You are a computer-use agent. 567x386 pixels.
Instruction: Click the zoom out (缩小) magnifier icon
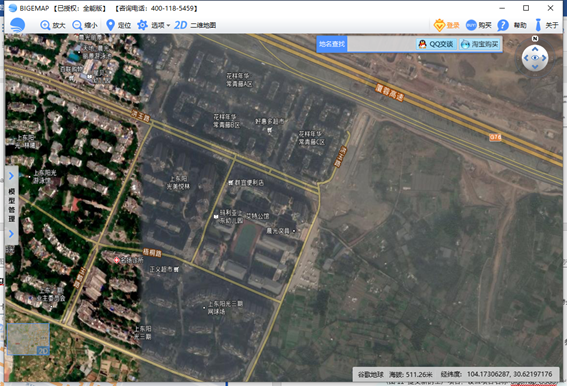point(77,25)
